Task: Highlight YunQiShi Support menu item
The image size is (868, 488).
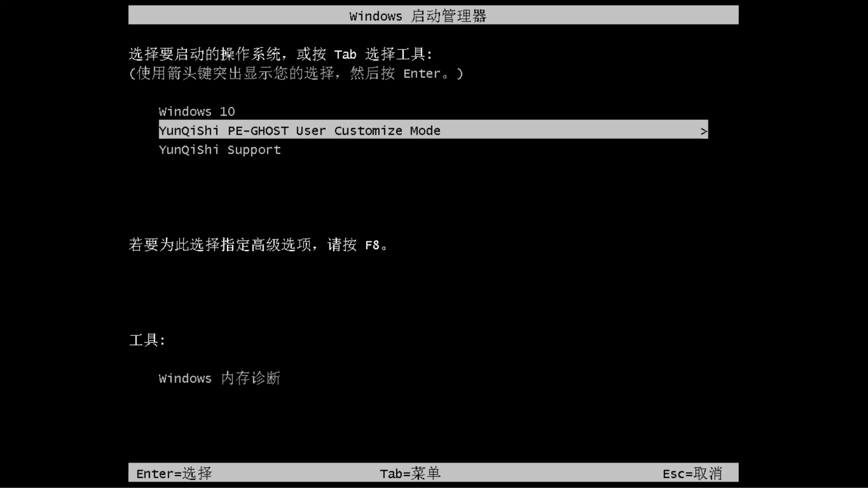Action: click(x=219, y=150)
